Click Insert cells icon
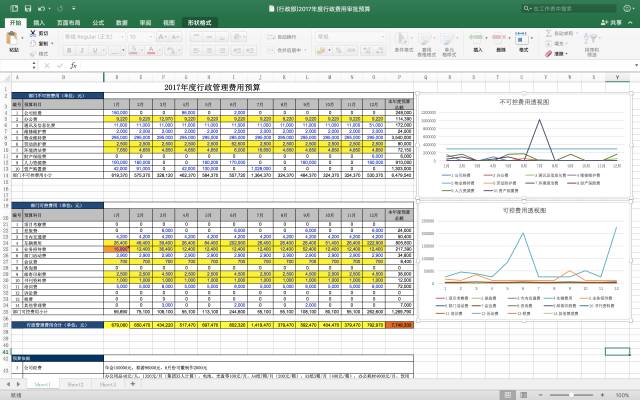Screen dimensions: 640x400 click(x=477, y=41)
